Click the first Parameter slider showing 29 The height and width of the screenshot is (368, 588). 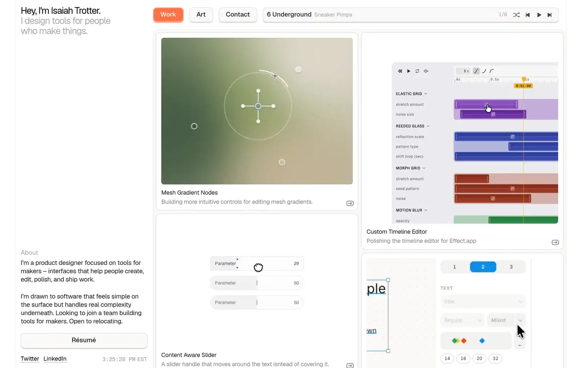coord(257,263)
